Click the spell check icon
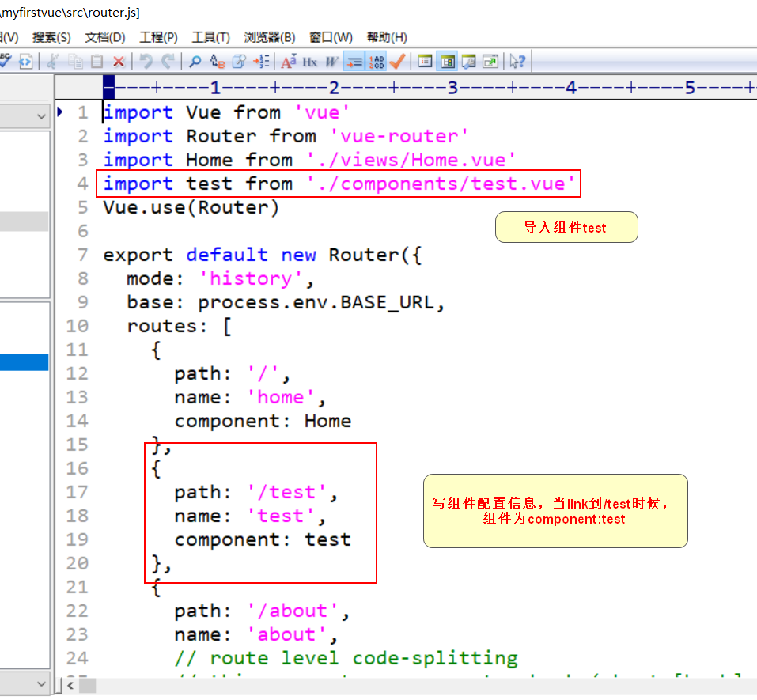Image resolution: width=757 pixels, height=700 pixels. [x=5, y=62]
